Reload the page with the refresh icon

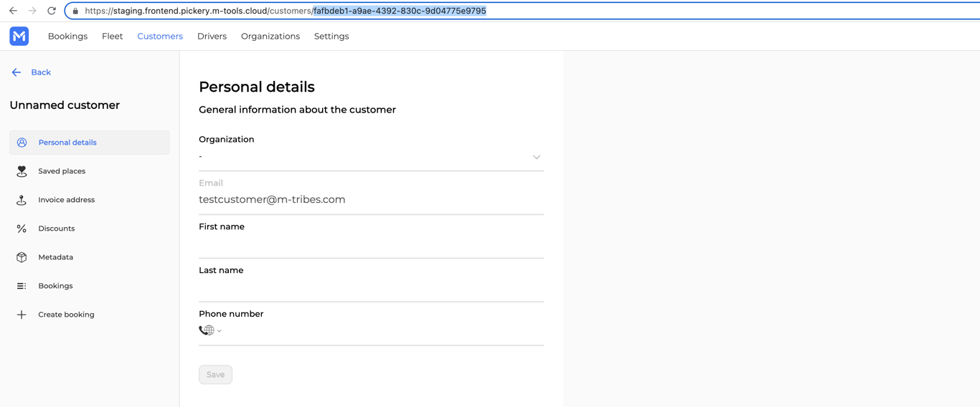pos(52,11)
